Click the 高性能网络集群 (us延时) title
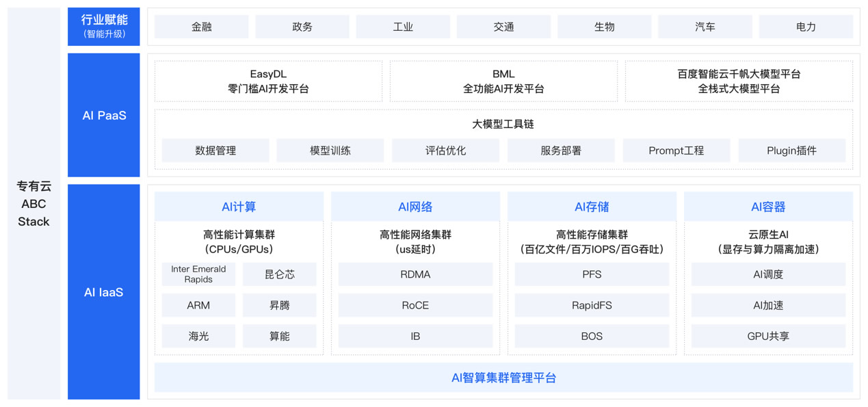The width and height of the screenshot is (868, 407). click(x=415, y=242)
